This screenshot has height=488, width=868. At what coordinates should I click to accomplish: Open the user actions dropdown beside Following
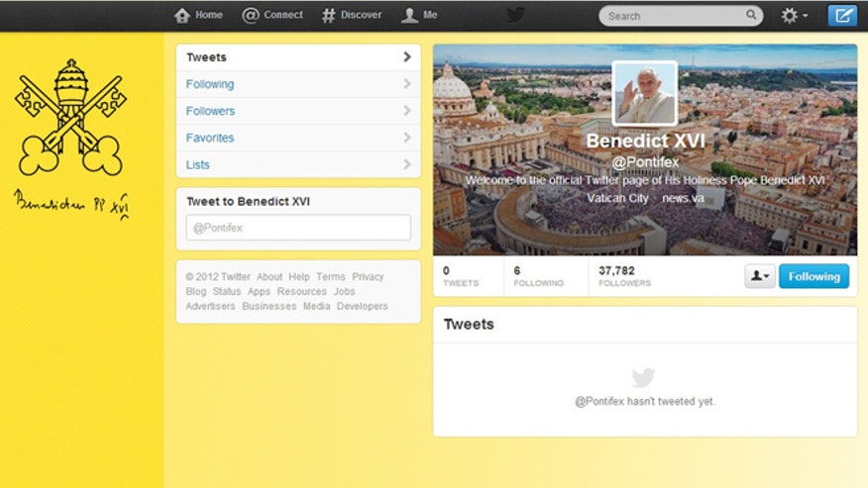pyautogui.click(x=759, y=276)
